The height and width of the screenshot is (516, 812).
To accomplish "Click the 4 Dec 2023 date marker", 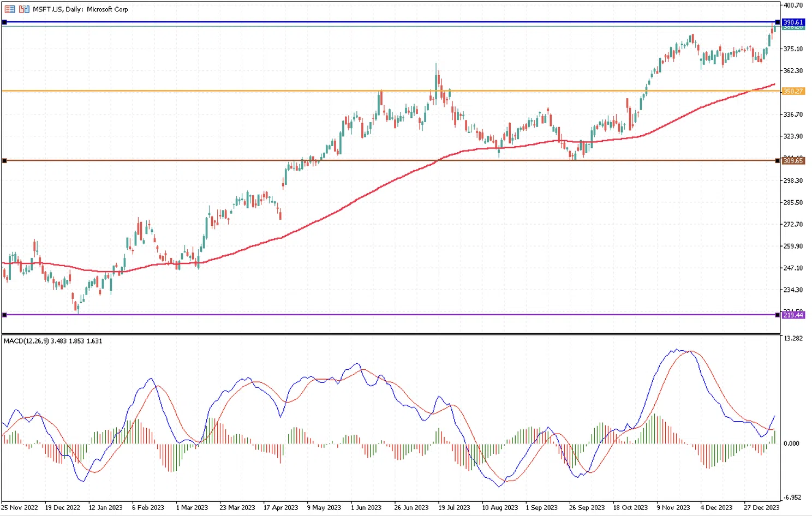I will tap(716, 507).
